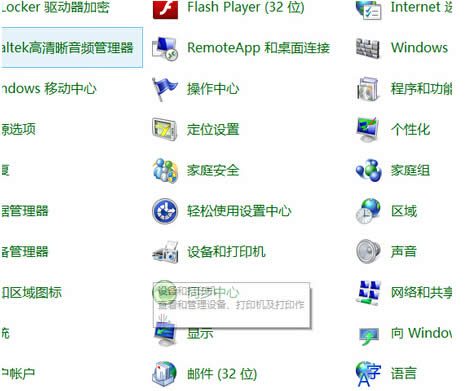Click the 声音 text label
This screenshot has width=470, height=391.
pos(404,252)
